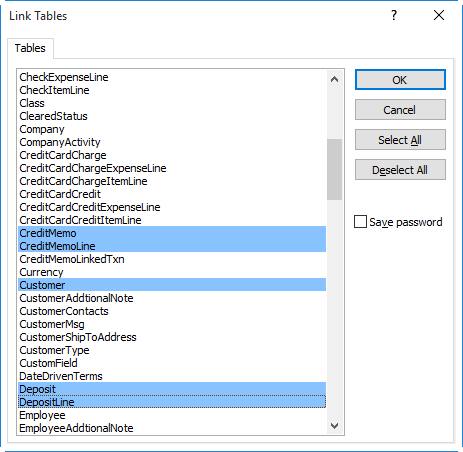This screenshot has height=452, width=463.
Task: Click the Deselect All button
Action: tap(400, 170)
